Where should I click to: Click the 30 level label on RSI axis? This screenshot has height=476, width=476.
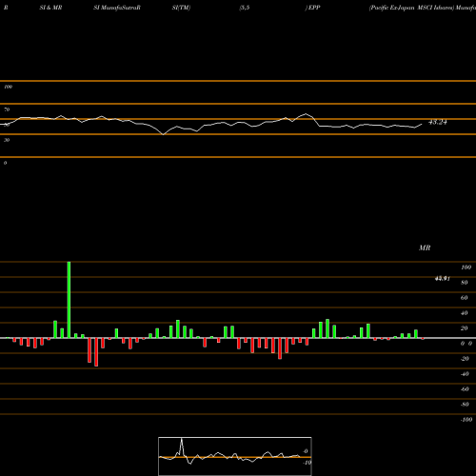[x=7, y=140]
